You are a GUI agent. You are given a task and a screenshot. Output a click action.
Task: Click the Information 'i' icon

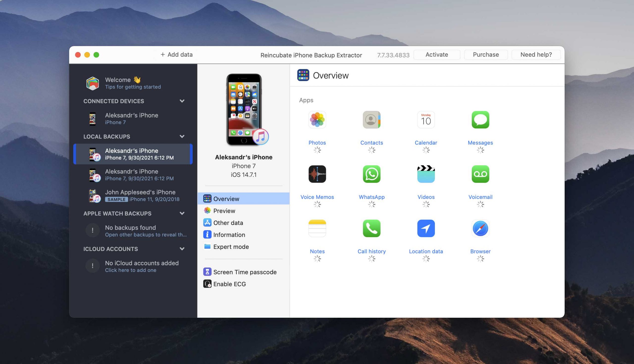(207, 235)
